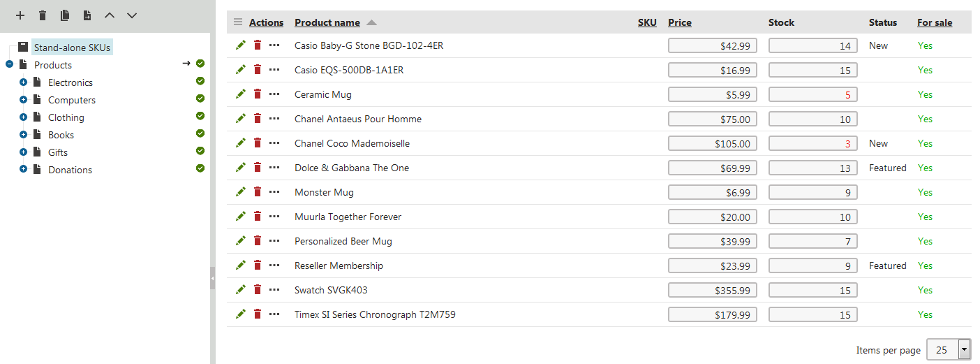Click the trash icon in tree toolbar
980x364 pixels.
[x=43, y=15]
